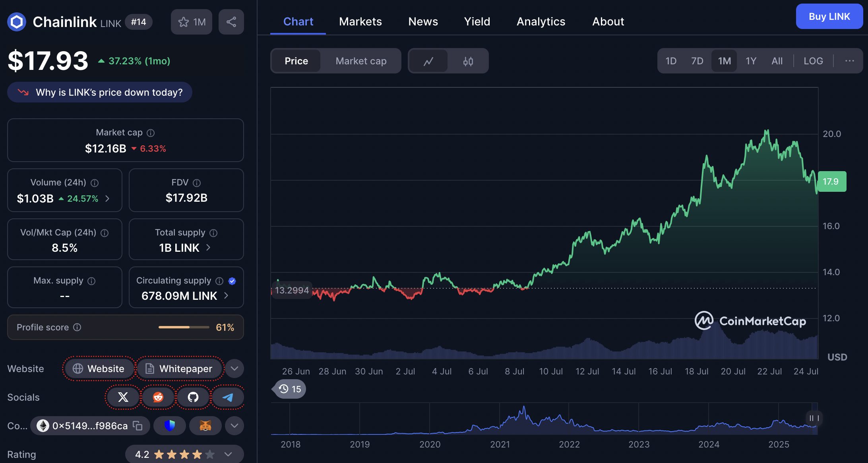868x463 pixels.
Task: Open the Yield tab
Action: point(477,21)
